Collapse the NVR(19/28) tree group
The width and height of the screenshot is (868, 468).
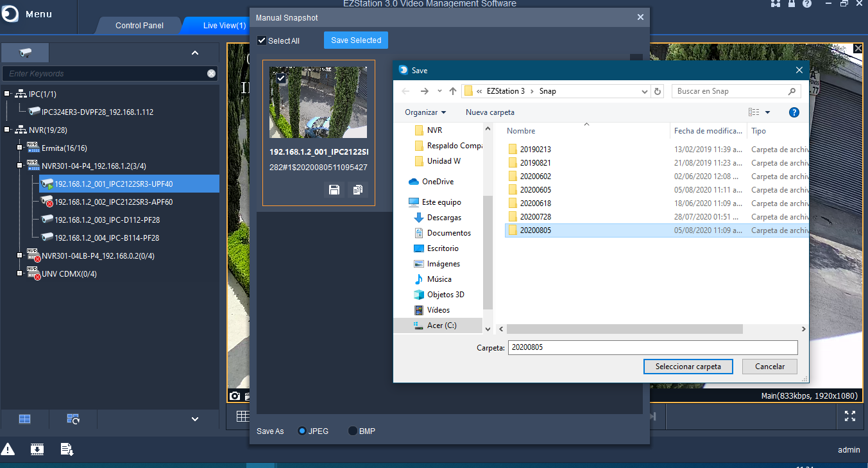[x=7, y=130]
